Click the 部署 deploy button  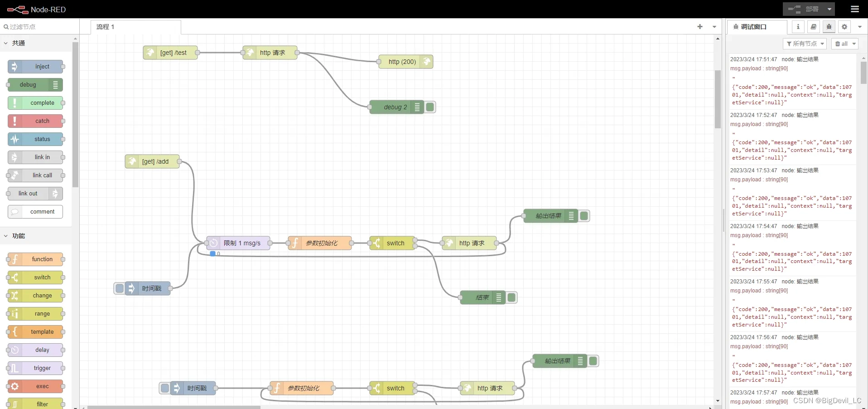804,9
